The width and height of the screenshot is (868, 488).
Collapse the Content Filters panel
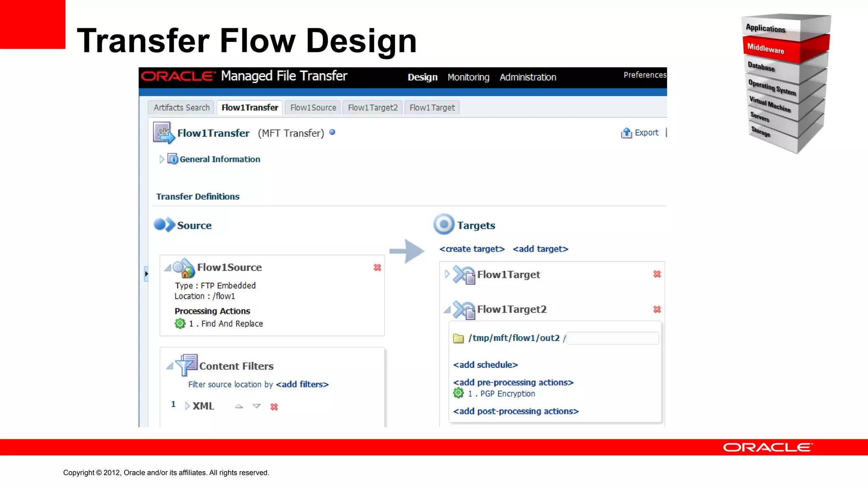pyautogui.click(x=170, y=366)
